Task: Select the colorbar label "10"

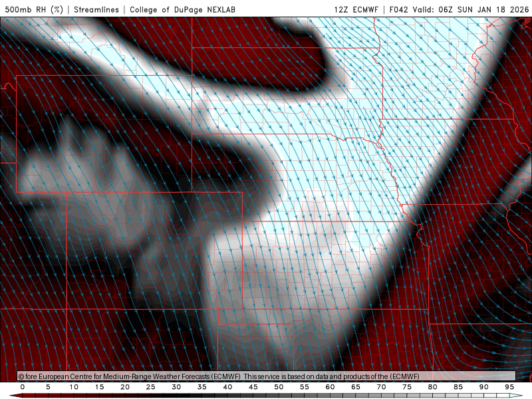Action: tap(74, 387)
